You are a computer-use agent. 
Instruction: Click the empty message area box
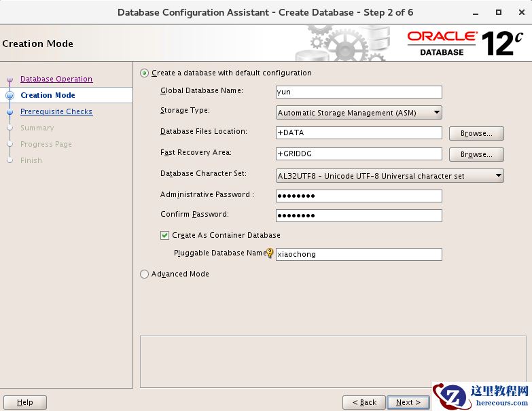[x=333, y=362]
